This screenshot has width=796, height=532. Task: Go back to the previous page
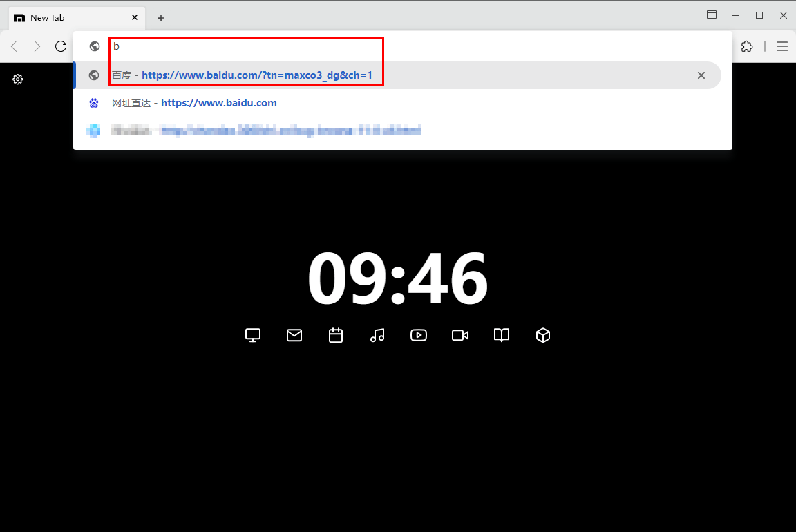[x=15, y=46]
